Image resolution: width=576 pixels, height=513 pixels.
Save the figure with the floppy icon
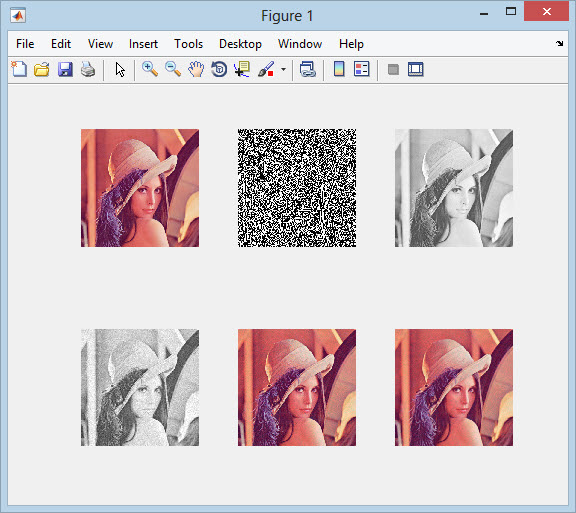click(x=65, y=69)
